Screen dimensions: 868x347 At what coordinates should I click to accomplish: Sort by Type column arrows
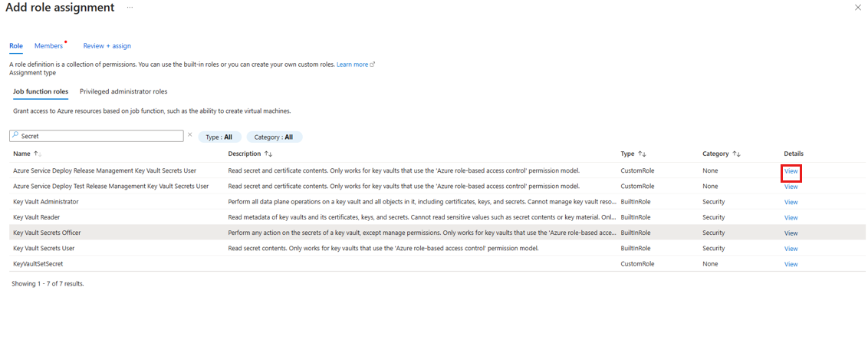point(642,154)
